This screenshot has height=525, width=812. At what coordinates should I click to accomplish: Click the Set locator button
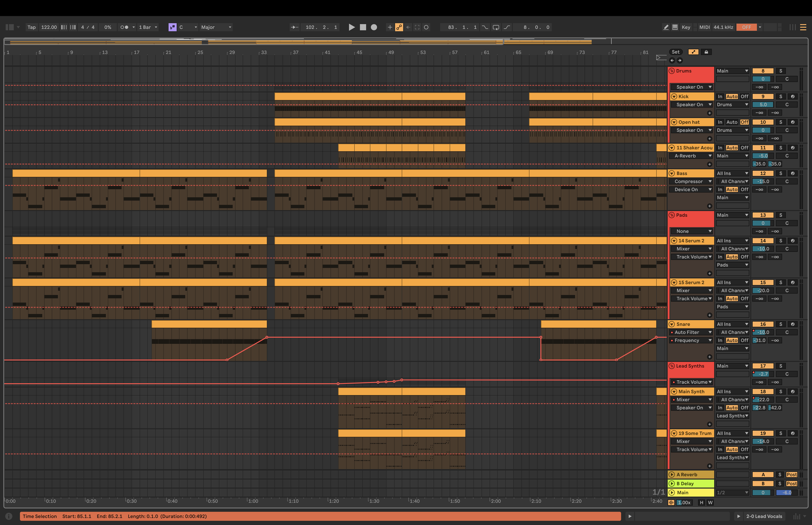pyautogui.click(x=675, y=52)
